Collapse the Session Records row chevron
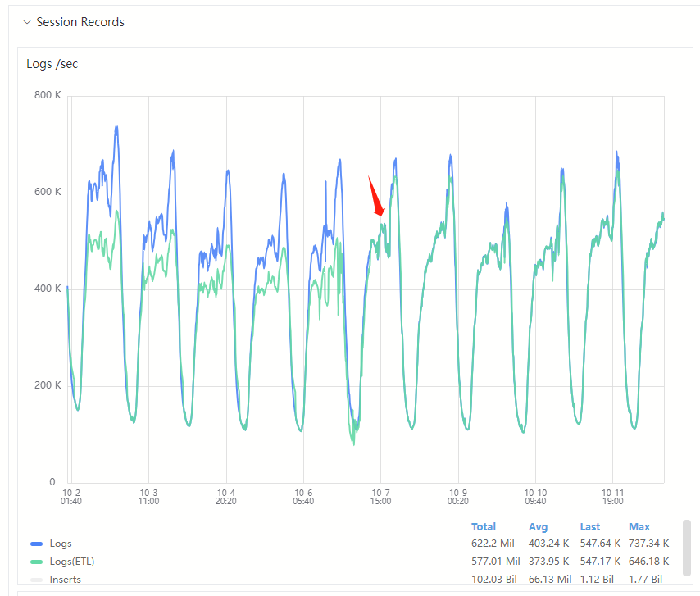 [26, 23]
